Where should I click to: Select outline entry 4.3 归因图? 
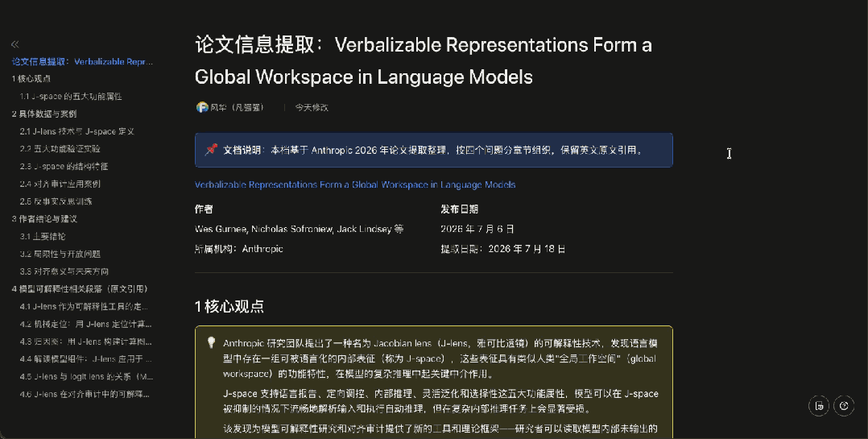click(85, 342)
